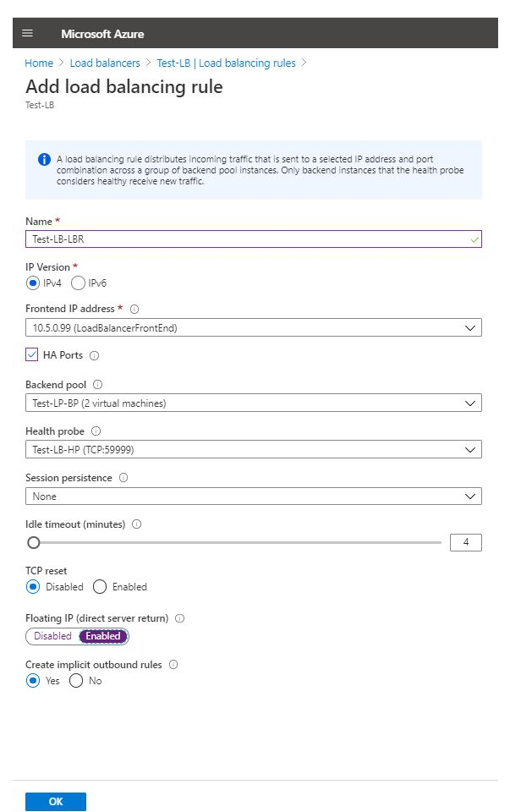Uncheck the HA Ports checkbox
510x812 pixels.
click(x=32, y=355)
